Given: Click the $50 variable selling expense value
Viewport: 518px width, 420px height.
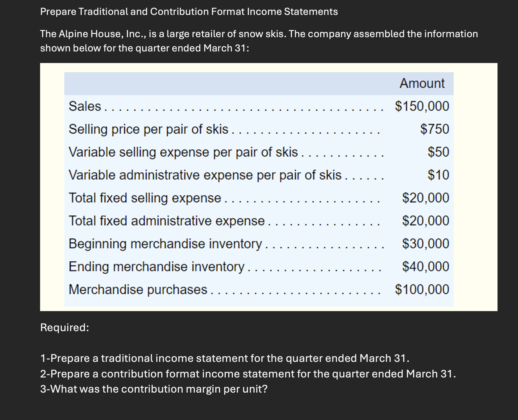Looking at the screenshot, I should click(438, 152).
